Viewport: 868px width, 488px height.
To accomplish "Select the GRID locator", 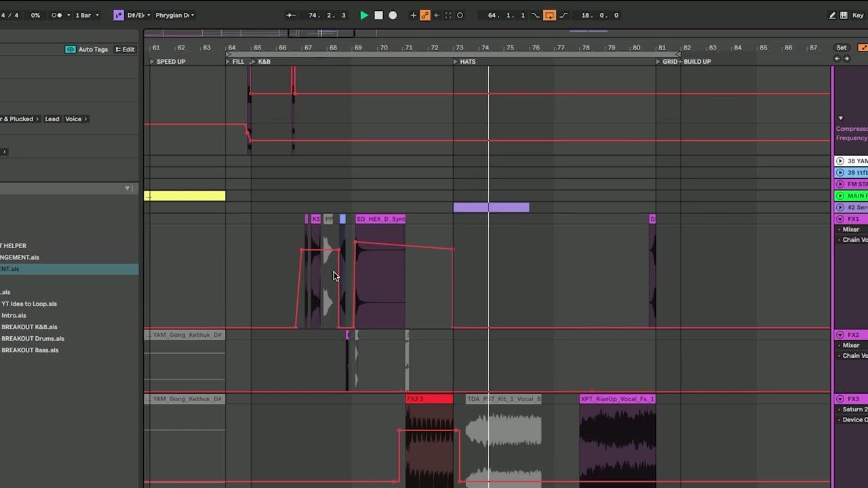I will tap(667, 62).
